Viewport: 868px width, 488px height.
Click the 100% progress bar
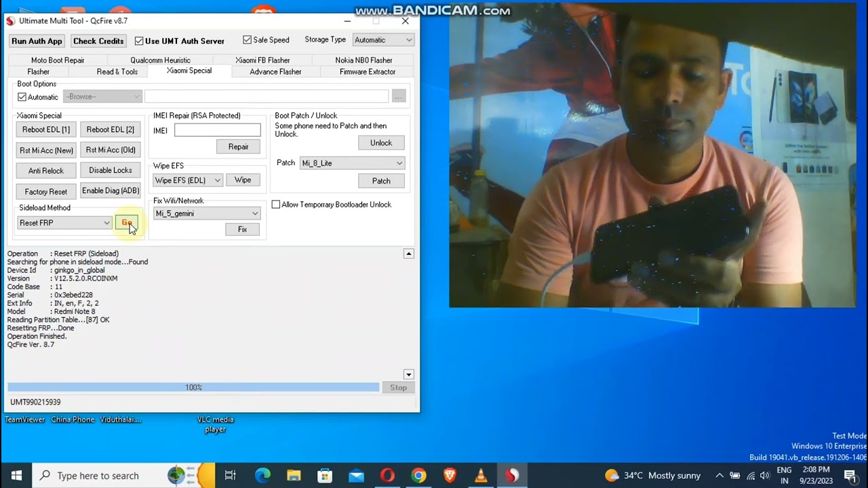coord(193,388)
